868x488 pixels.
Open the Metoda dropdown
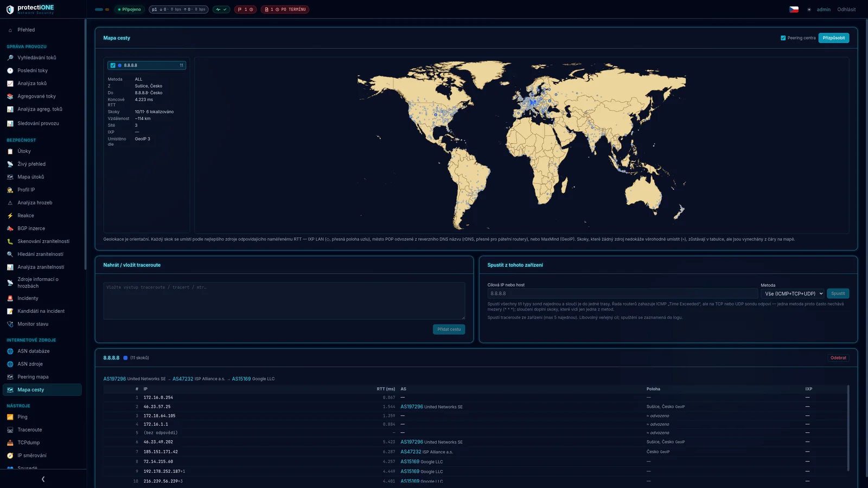793,293
